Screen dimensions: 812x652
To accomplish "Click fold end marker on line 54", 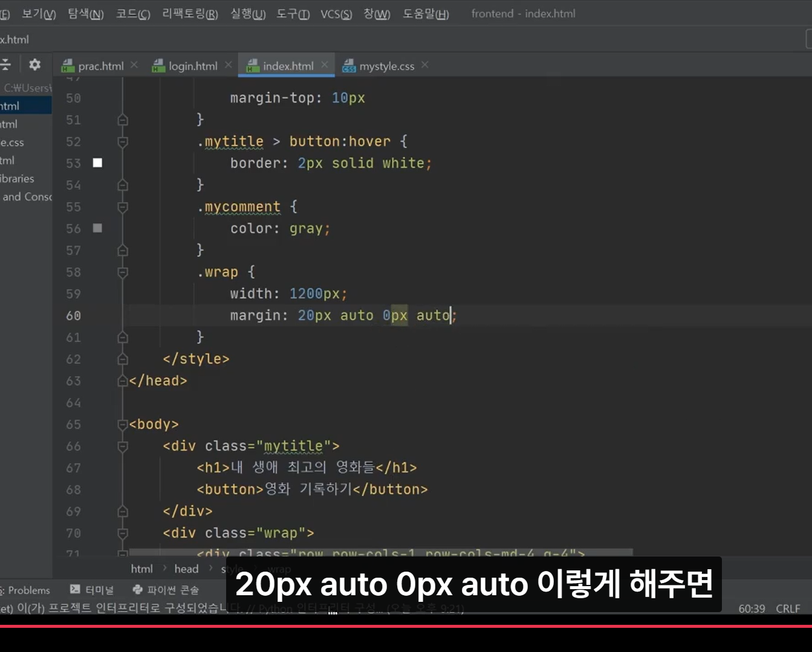I will 123,185.
